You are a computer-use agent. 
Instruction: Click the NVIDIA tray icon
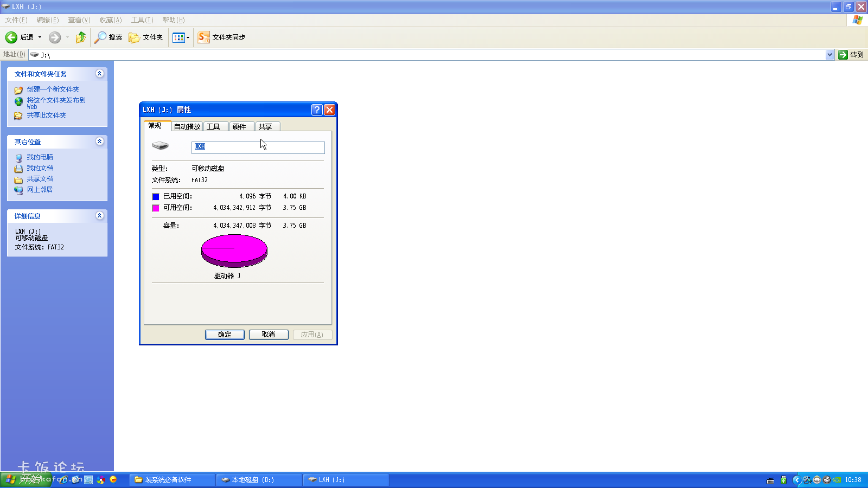(x=837, y=480)
